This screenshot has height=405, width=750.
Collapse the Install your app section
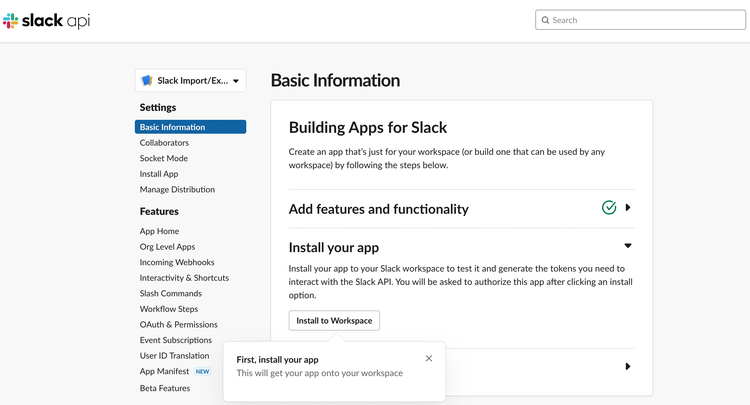coord(628,246)
